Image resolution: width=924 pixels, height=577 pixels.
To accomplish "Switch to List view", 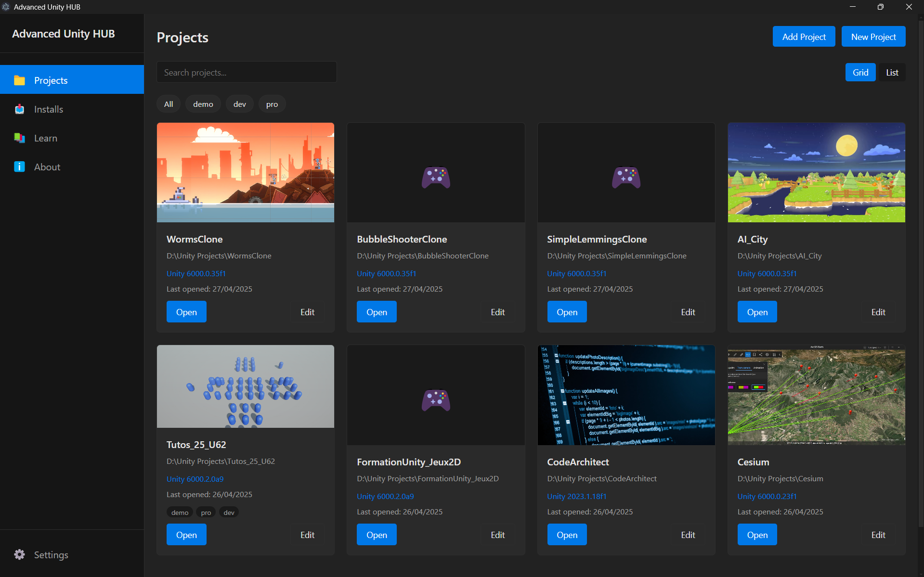I will (892, 72).
